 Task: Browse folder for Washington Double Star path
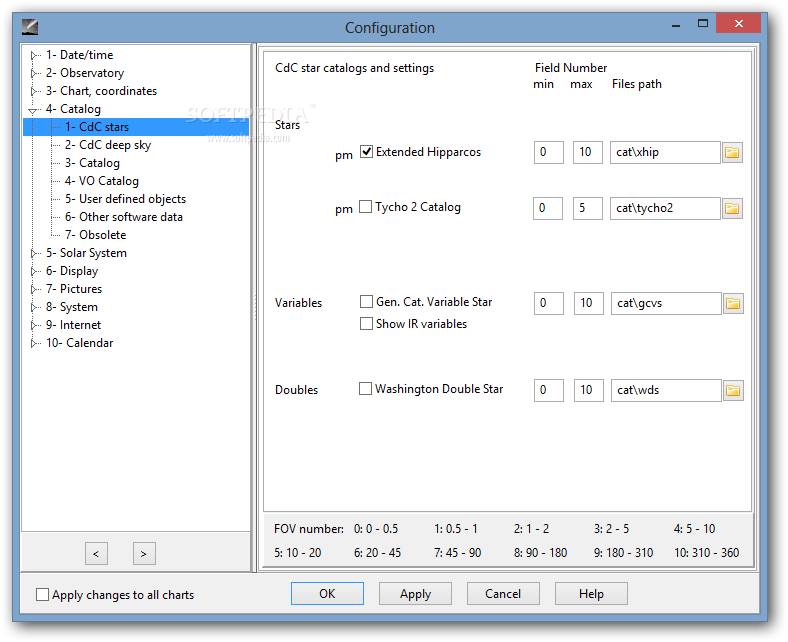pos(733,391)
